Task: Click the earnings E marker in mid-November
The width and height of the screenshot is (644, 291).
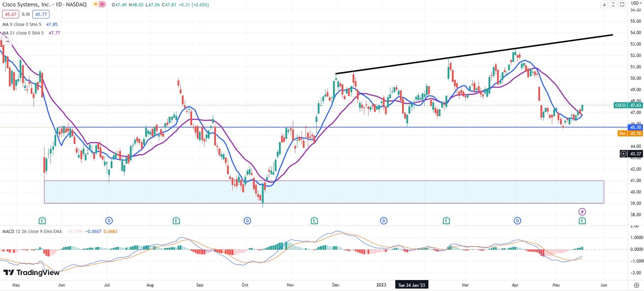Action: coord(314,220)
